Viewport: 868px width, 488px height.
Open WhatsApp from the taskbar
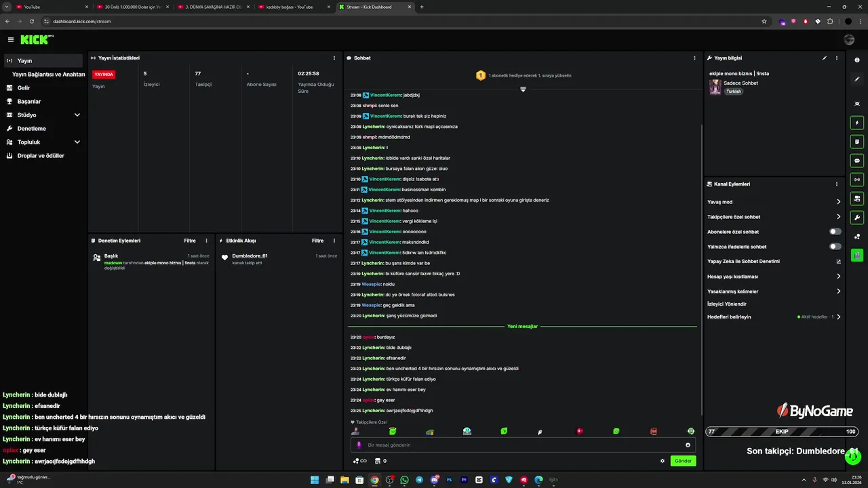tap(404, 480)
